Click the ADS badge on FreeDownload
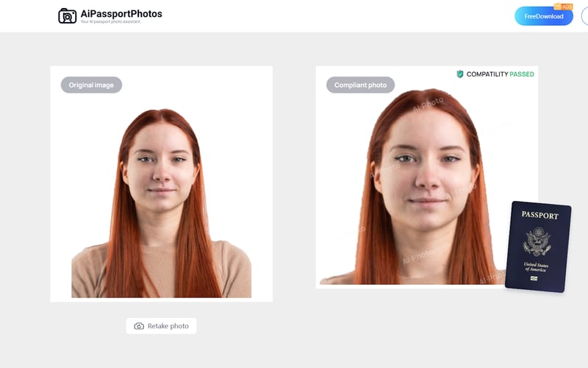Viewport: 588px width, 368px height. click(x=563, y=7)
